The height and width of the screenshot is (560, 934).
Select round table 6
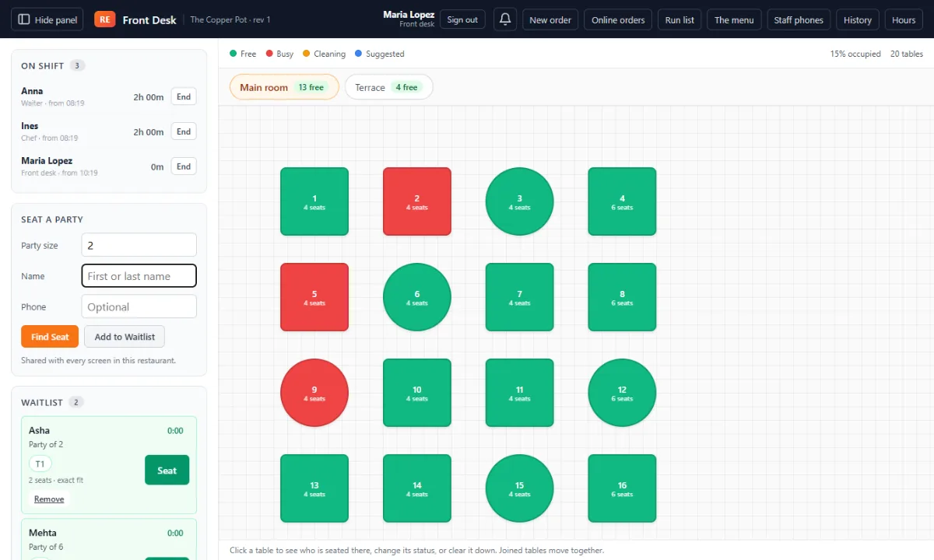[417, 297]
